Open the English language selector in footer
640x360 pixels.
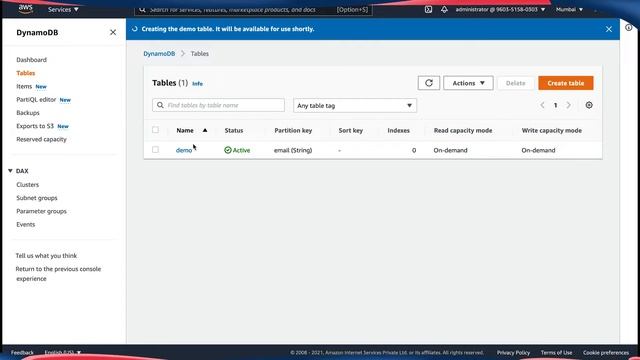pos(62,352)
